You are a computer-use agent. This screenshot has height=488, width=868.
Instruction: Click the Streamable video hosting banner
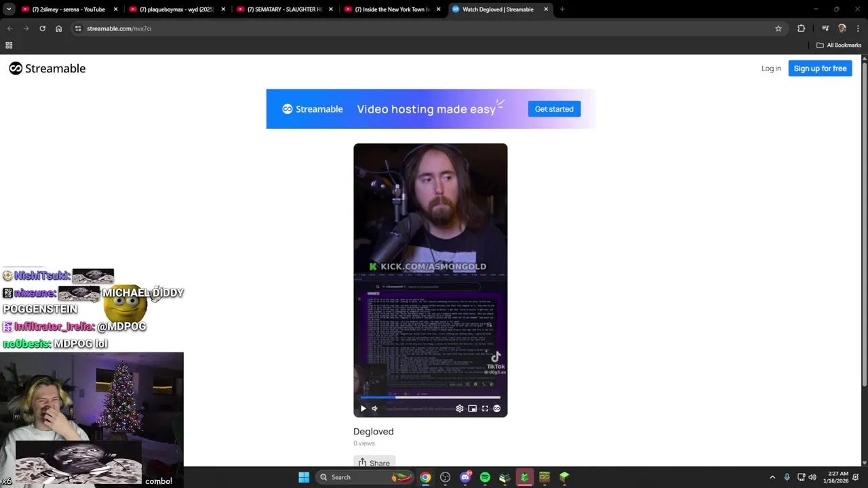[x=430, y=109]
